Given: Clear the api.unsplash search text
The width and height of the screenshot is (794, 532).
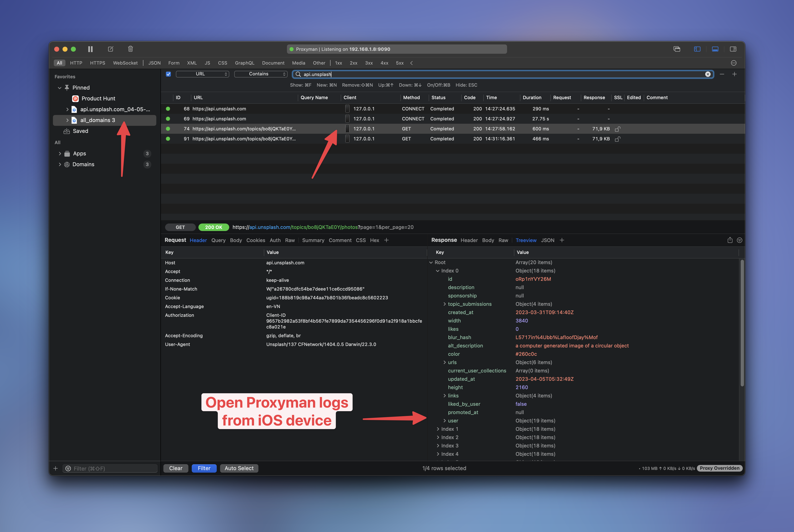Looking at the screenshot, I should [x=708, y=74].
